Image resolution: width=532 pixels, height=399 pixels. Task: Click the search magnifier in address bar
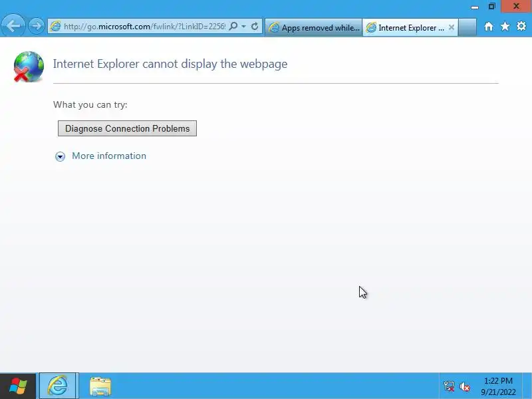[233, 26]
